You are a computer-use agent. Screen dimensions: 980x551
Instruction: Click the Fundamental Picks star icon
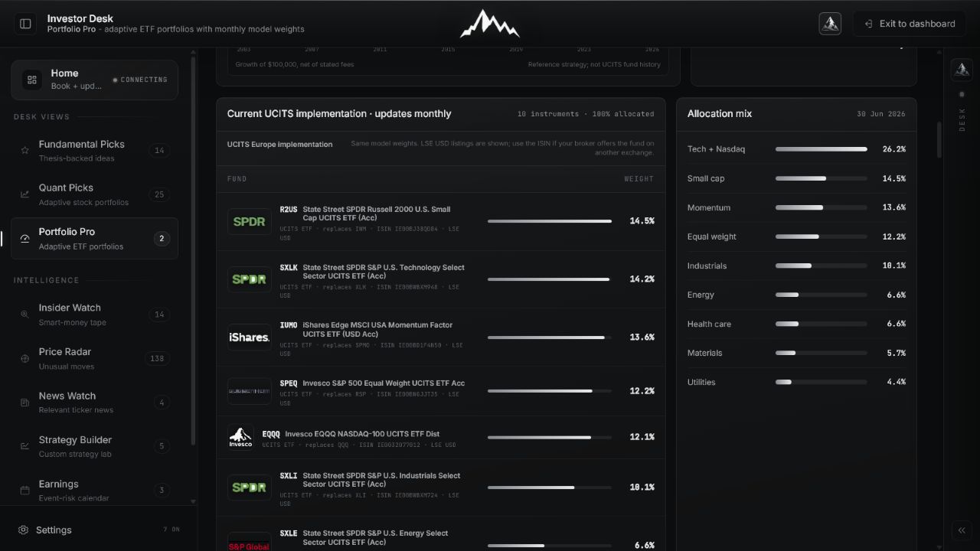click(24, 151)
